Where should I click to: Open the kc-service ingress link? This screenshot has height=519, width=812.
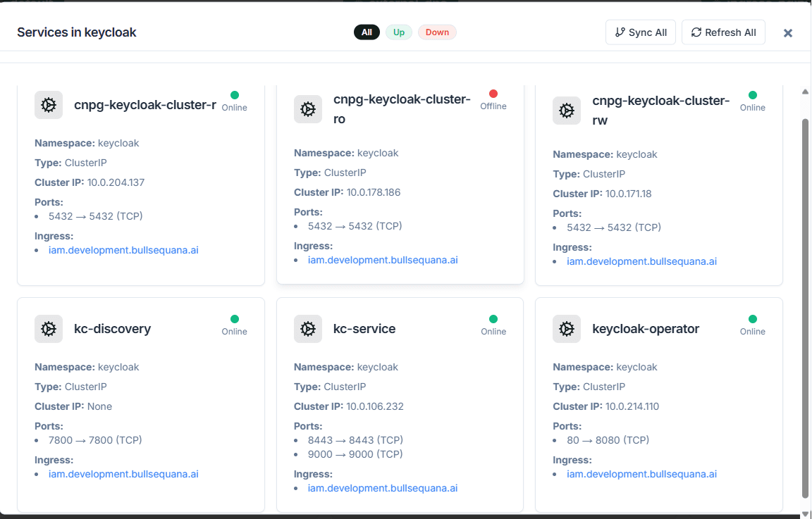click(383, 488)
